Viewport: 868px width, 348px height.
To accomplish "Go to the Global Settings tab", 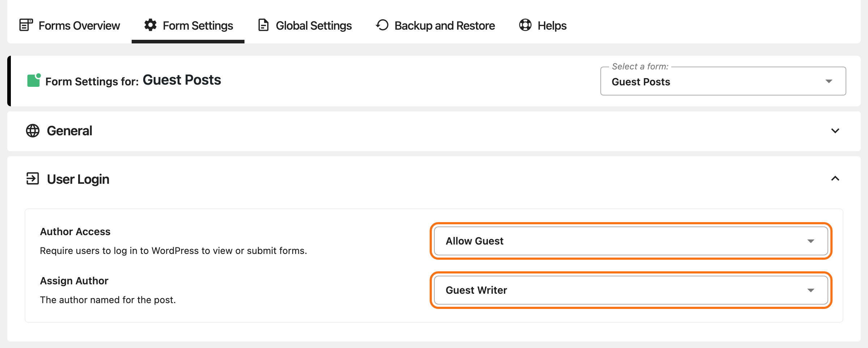I will click(305, 25).
